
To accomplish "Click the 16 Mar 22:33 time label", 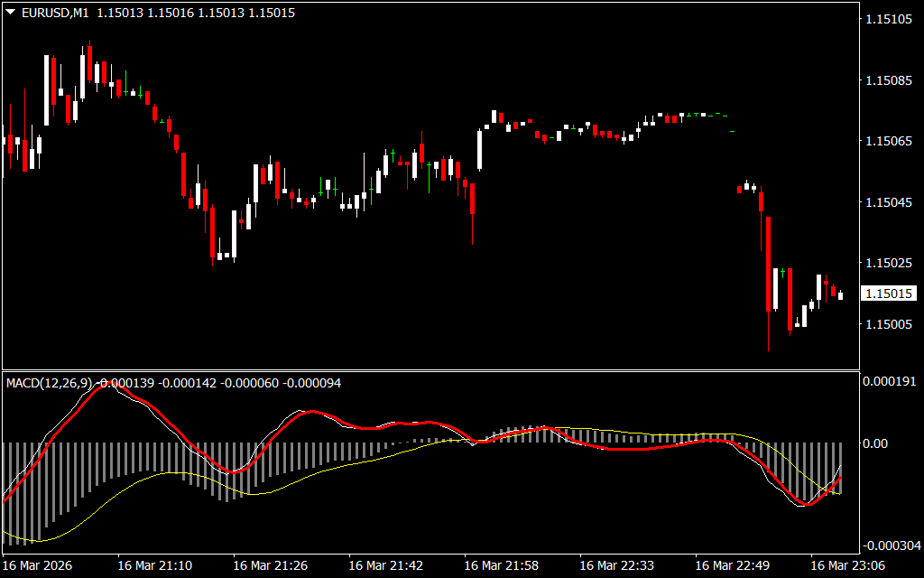I will 616,565.
